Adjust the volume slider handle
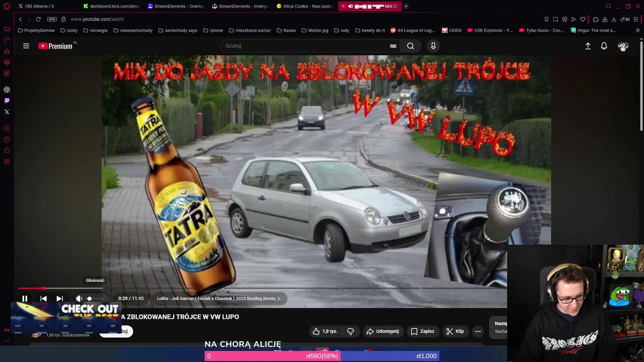Screen dimensions: 644x362 (x=89, y=299)
